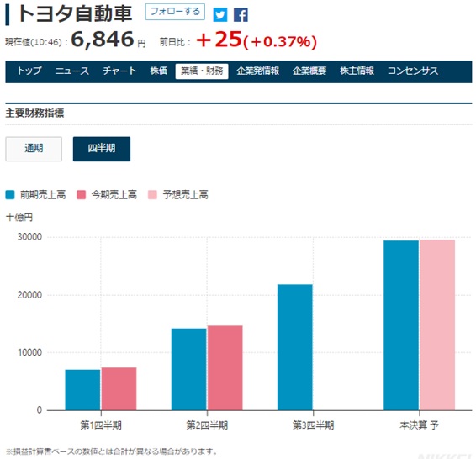This screenshot has height=459, width=476.
Task: Go to the 株価 tab
Action: click(159, 71)
